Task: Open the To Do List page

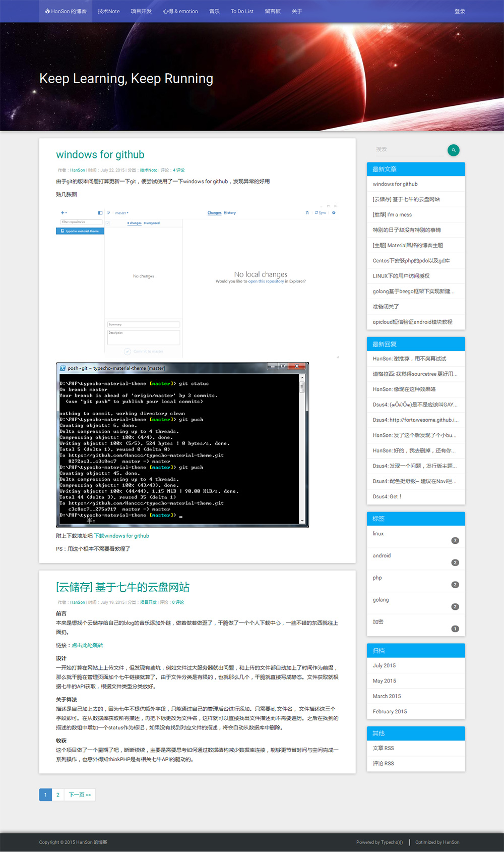Action: click(x=242, y=11)
